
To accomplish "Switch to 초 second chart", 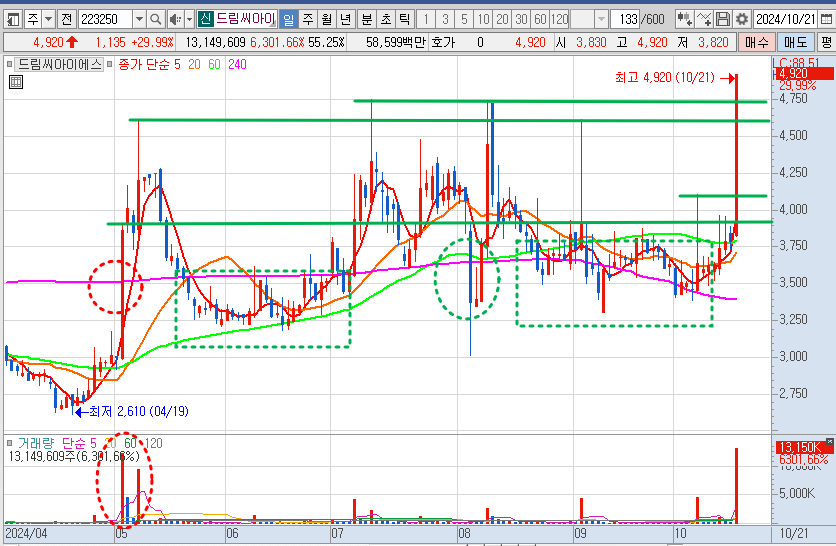I will click(x=385, y=20).
